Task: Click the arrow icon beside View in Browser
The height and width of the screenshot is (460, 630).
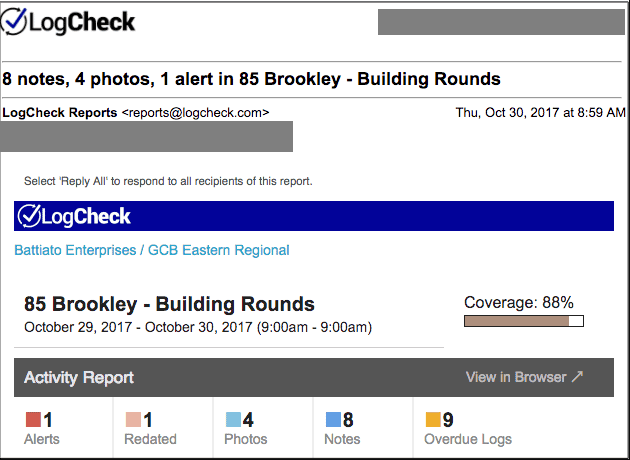Action: tap(577, 377)
